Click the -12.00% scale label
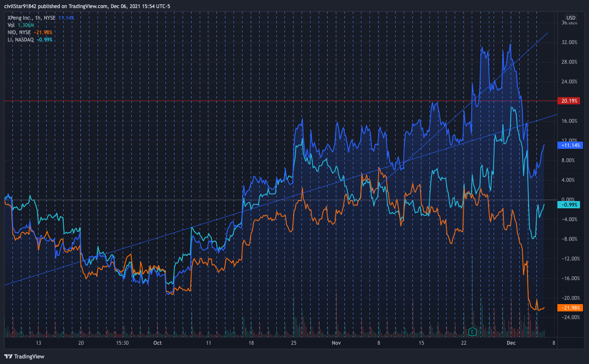Screen dimensions: 589x364 click(570, 259)
